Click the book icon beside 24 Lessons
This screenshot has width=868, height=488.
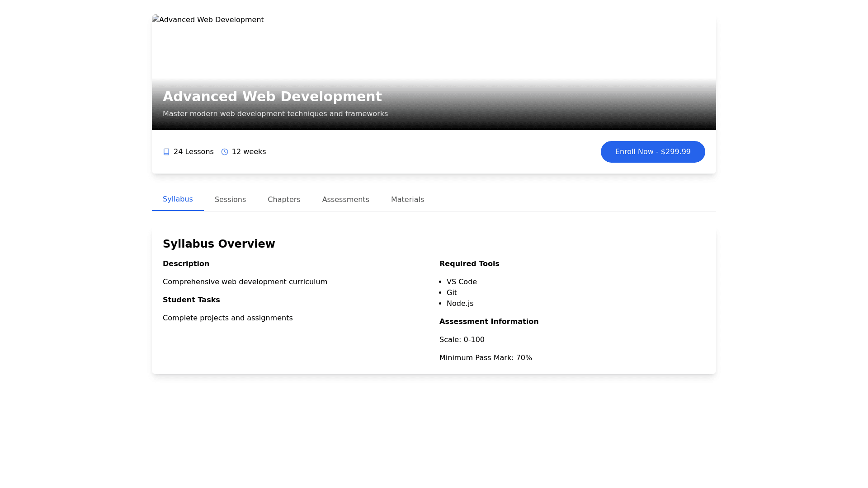[166, 152]
